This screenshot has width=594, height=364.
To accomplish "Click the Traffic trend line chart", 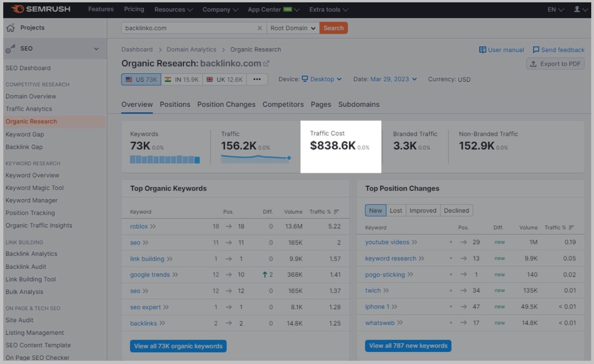I will click(256, 158).
